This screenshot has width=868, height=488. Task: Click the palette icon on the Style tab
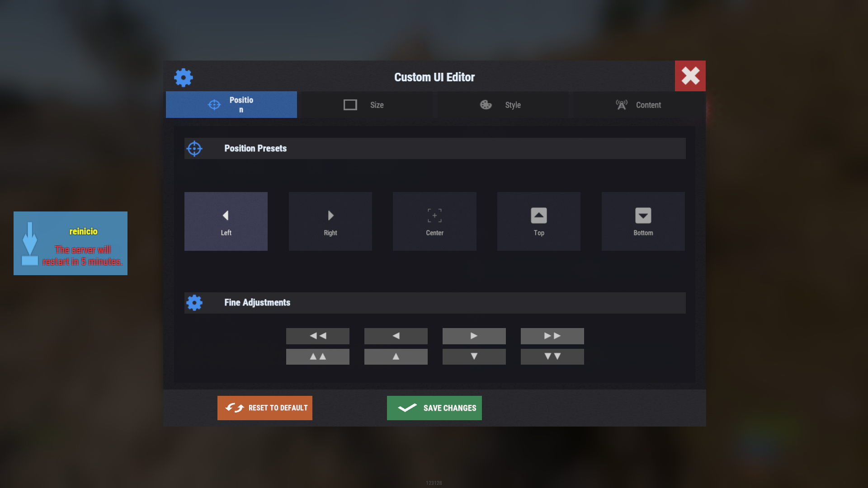[486, 105]
